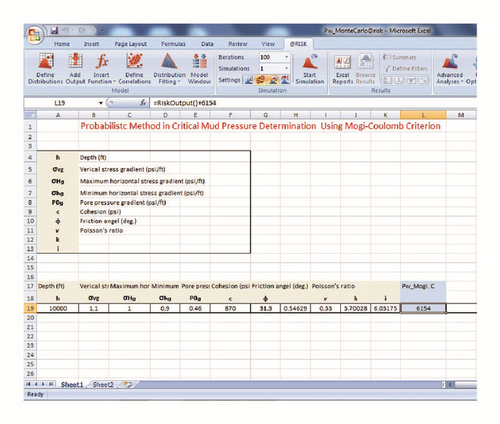Expand the Iterations dropdown
Viewport: 500px width, 424px height.
pyautogui.click(x=286, y=57)
